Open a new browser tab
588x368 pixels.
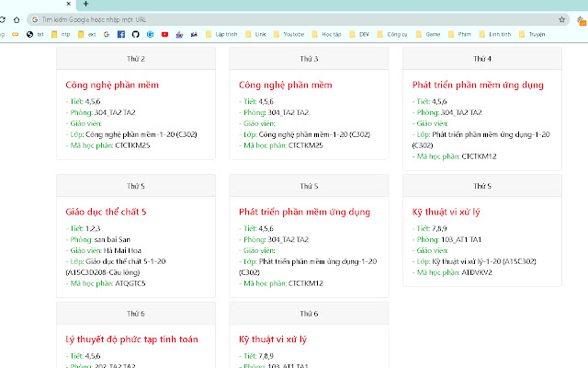tap(85, 4)
